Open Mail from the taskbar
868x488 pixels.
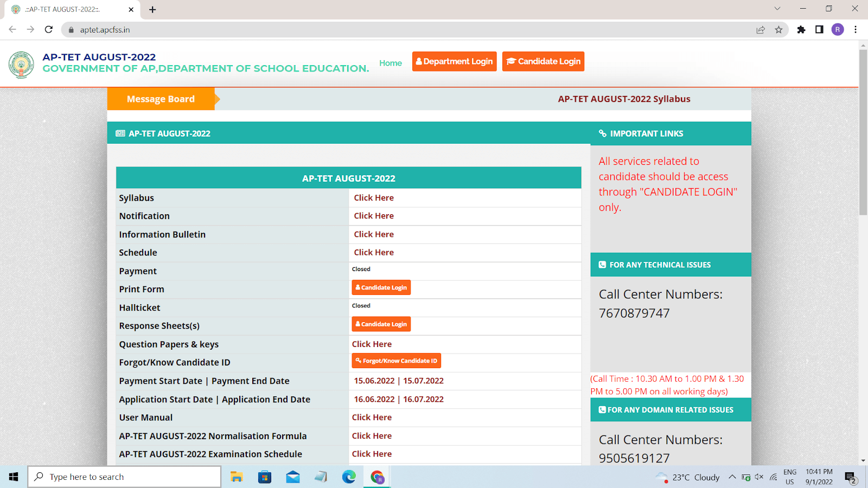(x=293, y=477)
